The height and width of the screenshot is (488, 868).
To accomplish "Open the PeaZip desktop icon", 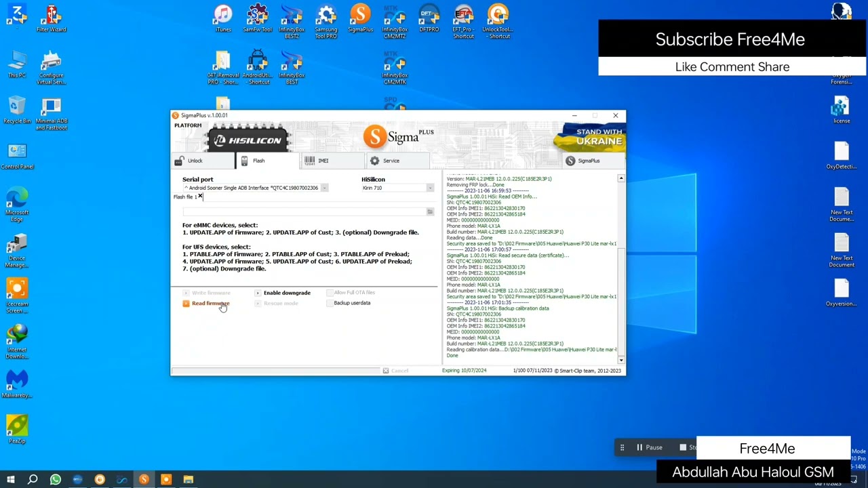I will (x=17, y=430).
